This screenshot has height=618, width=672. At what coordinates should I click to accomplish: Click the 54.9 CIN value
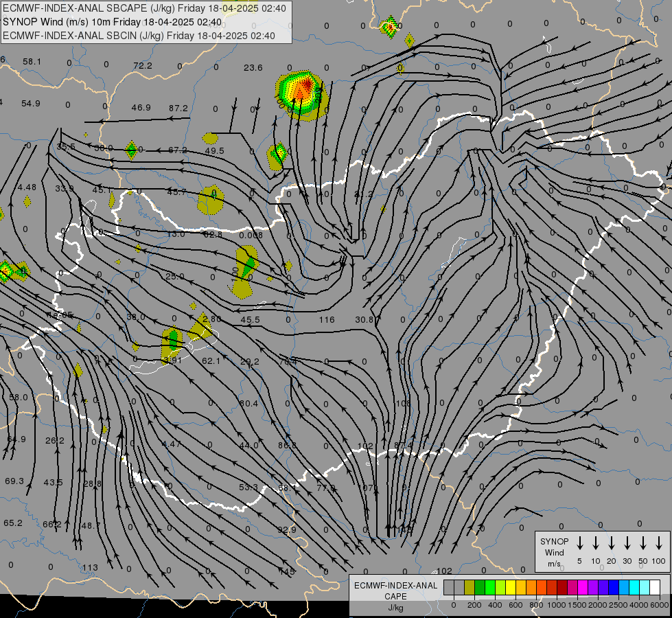(30, 104)
